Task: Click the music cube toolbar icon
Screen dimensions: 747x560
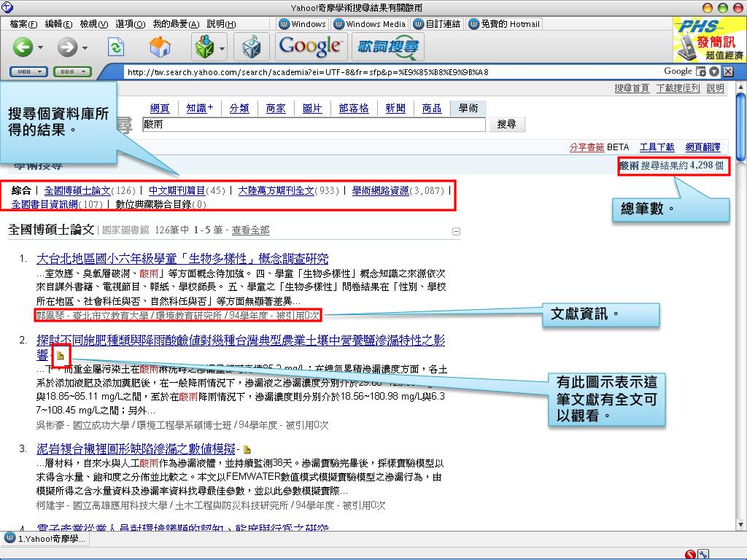Action: 252,47
